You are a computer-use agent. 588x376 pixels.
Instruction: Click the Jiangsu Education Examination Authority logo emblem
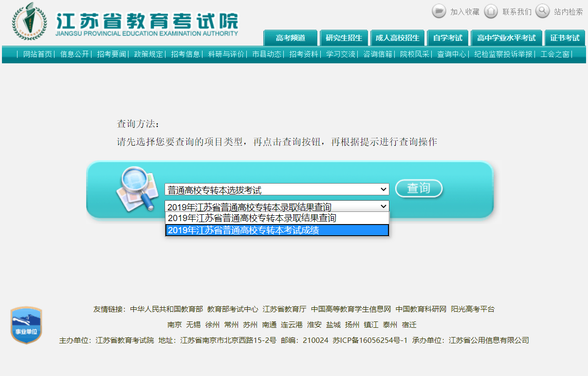pyautogui.click(x=29, y=21)
